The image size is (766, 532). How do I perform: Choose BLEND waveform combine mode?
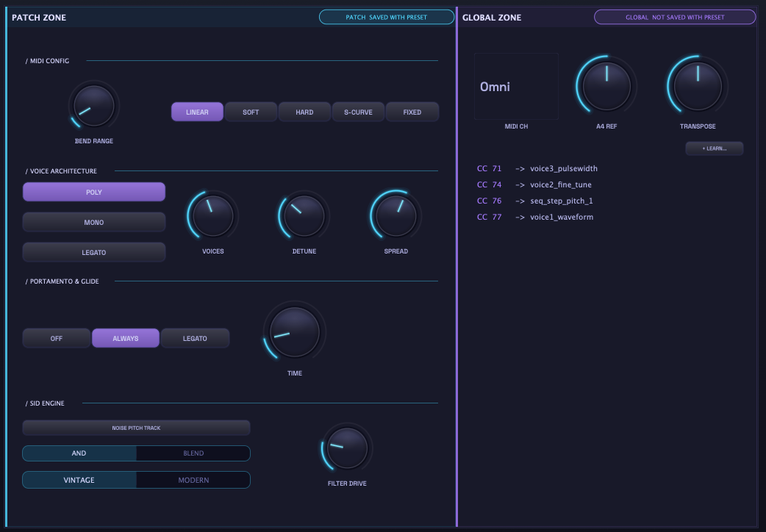coord(193,453)
